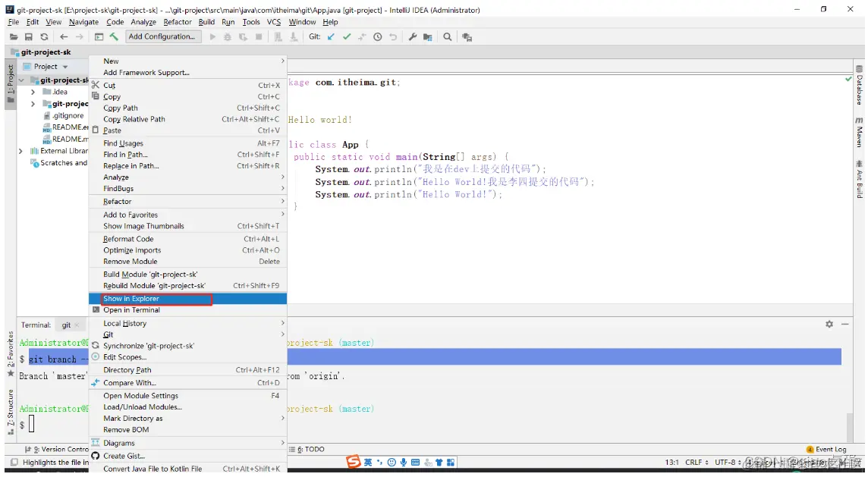Open the VCS menu
The width and height of the screenshot is (868, 477).
coord(274,22)
